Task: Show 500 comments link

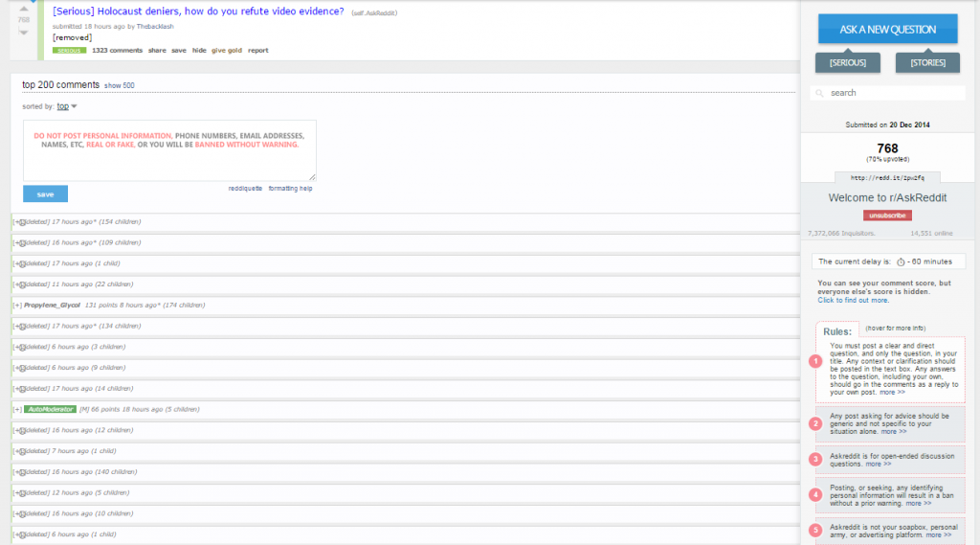Action: [x=120, y=85]
